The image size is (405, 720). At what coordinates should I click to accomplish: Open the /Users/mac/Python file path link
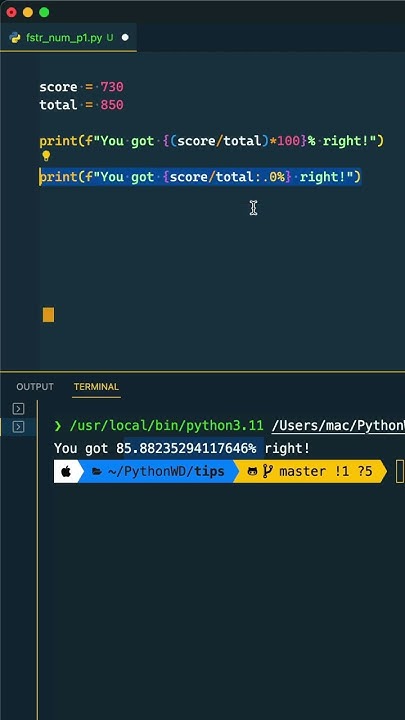[x=338, y=426]
